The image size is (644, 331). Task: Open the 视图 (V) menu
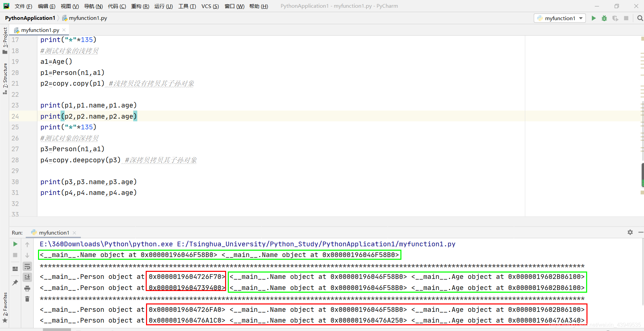point(70,6)
